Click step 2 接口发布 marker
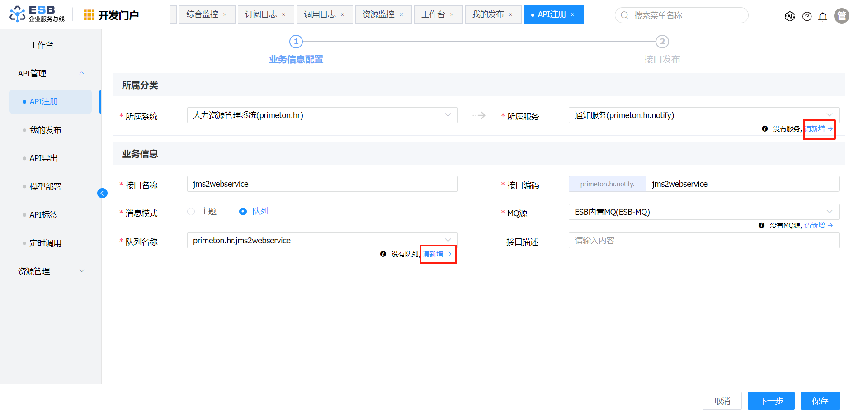Image resolution: width=868 pixels, height=417 pixels. (x=662, y=42)
